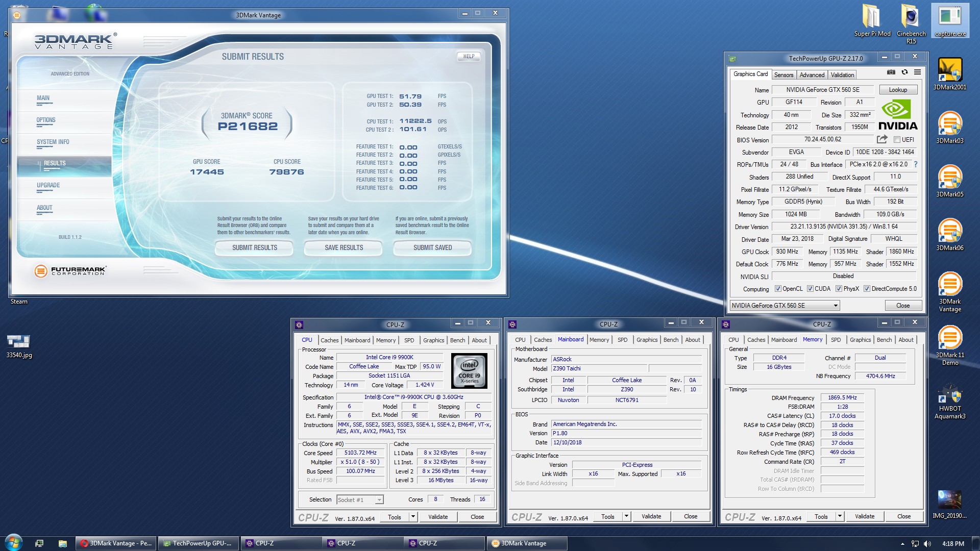Switch to the GPU-Z Validation tab
980x551 pixels.
click(x=842, y=75)
